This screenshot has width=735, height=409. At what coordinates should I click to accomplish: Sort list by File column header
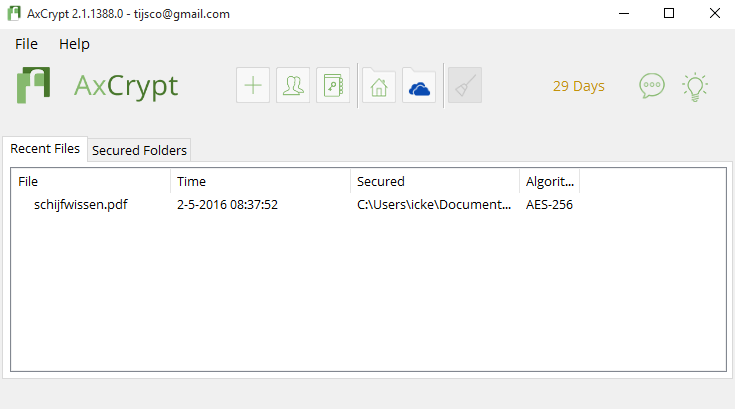click(91, 181)
